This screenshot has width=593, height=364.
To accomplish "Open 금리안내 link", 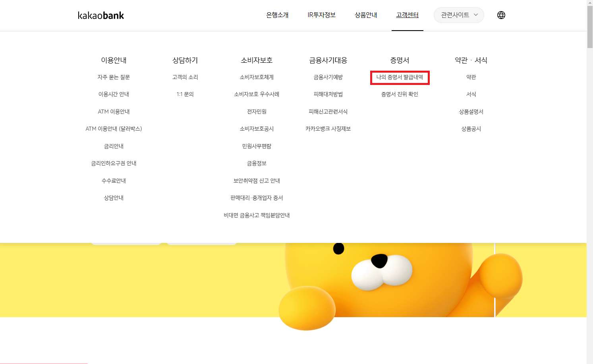I will point(114,146).
